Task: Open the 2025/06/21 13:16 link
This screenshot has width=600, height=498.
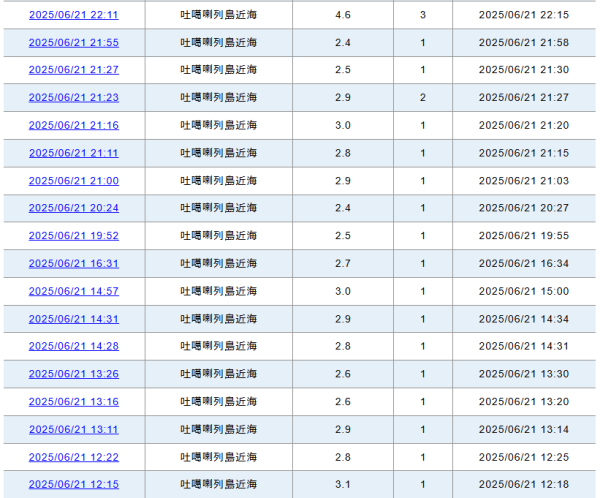Action: click(x=73, y=401)
